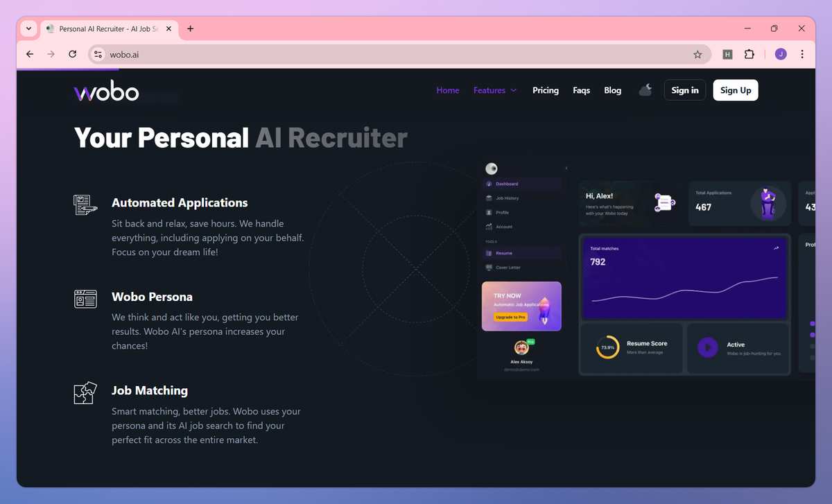Click the site information icon in address bar
Viewport: 832px width, 504px height.
tap(98, 54)
